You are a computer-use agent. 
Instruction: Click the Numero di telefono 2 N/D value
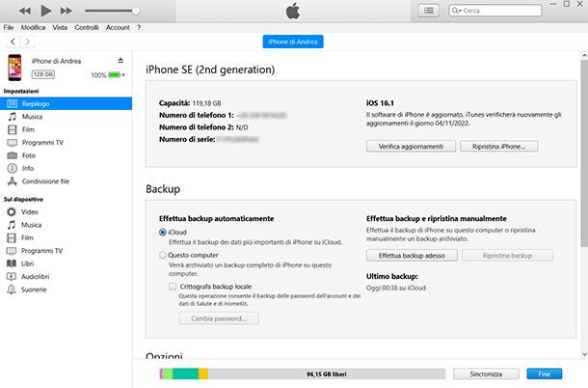(x=242, y=127)
